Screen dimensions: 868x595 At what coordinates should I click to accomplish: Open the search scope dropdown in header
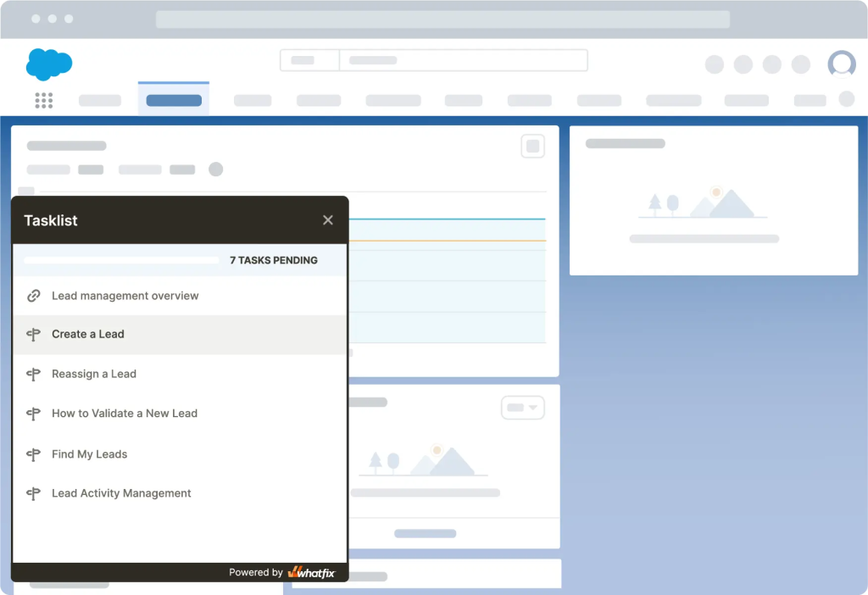pyautogui.click(x=309, y=61)
